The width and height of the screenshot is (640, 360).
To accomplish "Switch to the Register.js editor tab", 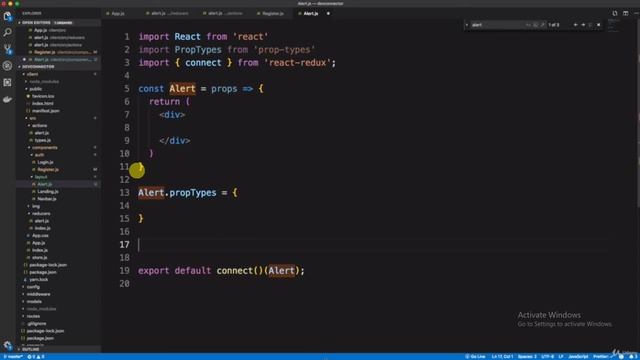I will 273,13.
